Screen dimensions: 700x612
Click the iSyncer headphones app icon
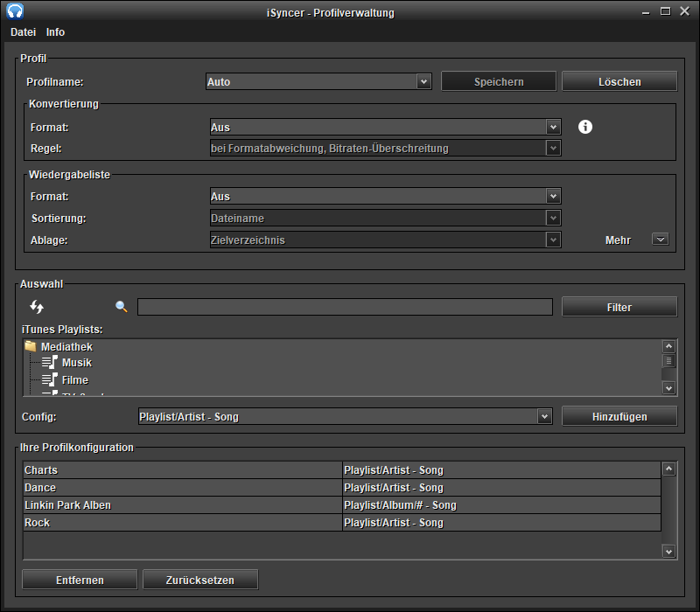pos(15,11)
